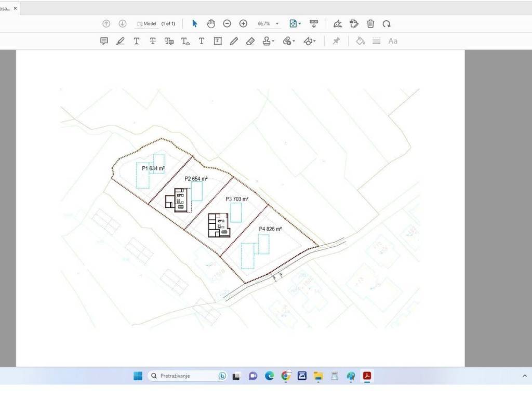Screen dimensions: 532x399
Task: Click the page number field showing Model
Action: (x=147, y=24)
